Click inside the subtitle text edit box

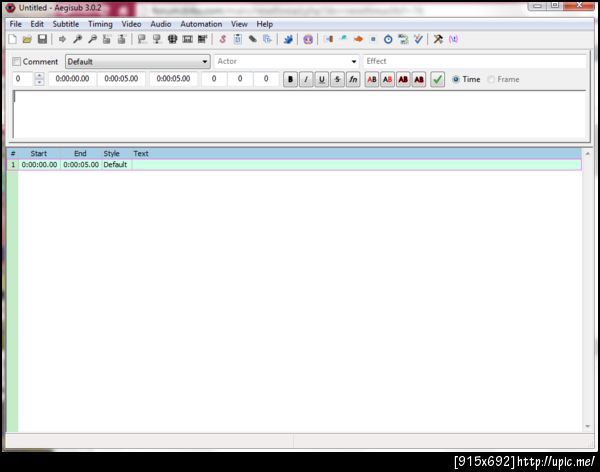pyautogui.click(x=299, y=114)
